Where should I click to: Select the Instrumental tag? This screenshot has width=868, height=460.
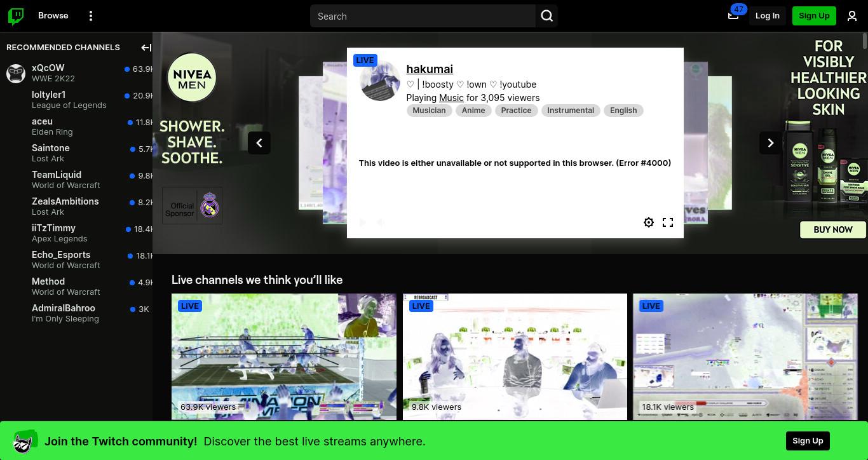[x=571, y=111]
